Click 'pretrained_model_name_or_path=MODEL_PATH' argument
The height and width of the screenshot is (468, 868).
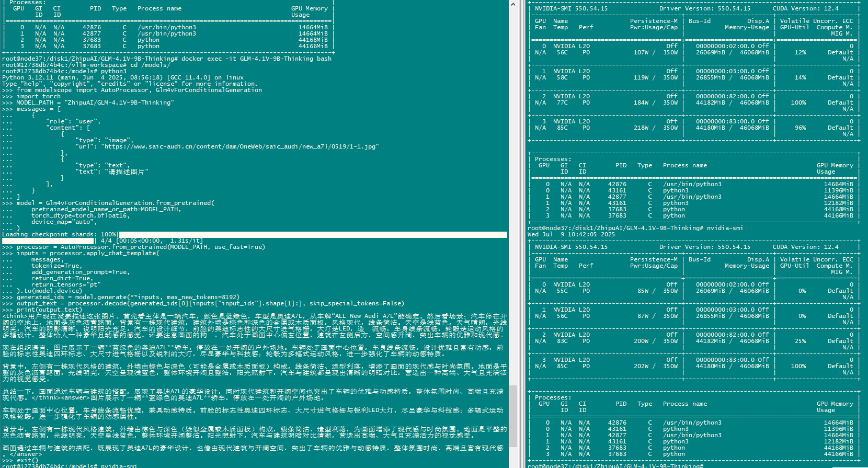(106, 209)
